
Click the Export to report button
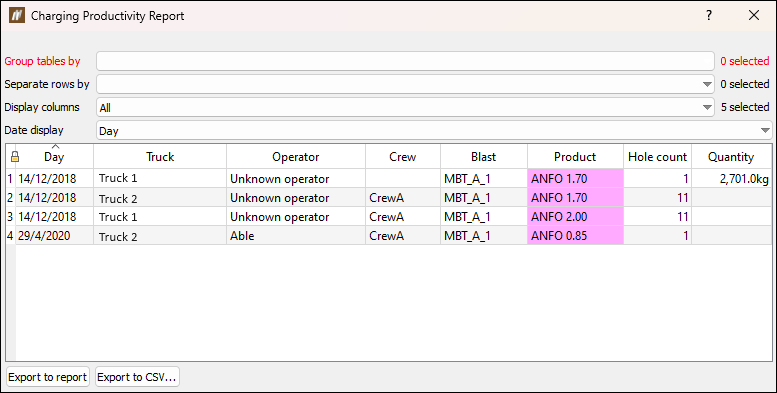[48, 377]
